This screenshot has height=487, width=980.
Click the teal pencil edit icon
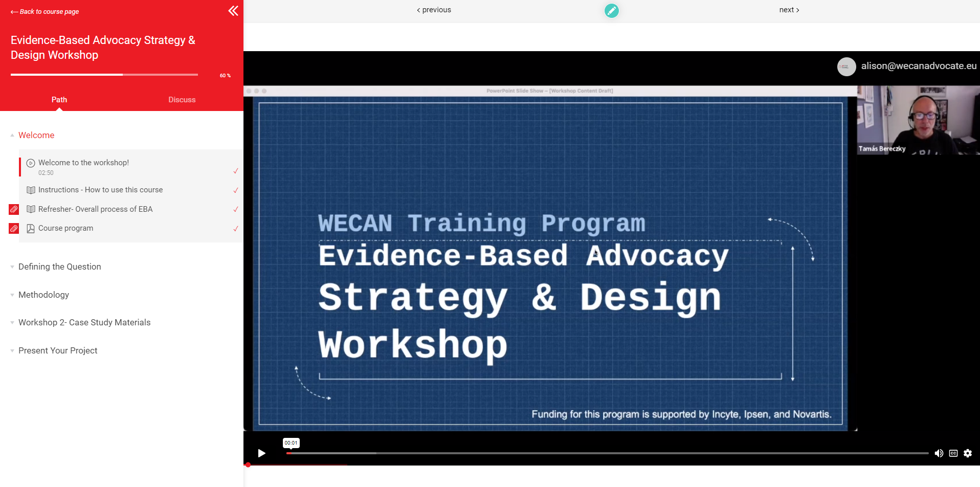(x=611, y=10)
